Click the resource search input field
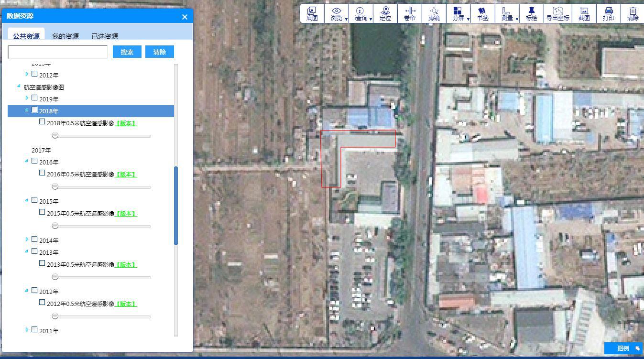The width and height of the screenshot is (644, 359). 58,52
